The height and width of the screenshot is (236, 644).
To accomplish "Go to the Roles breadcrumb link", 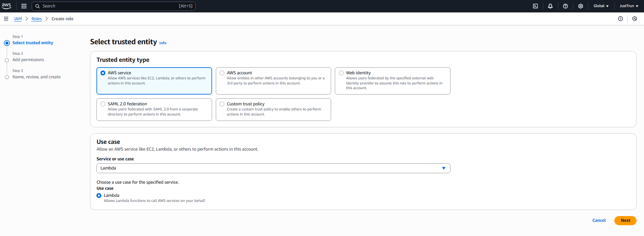I will pyautogui.click(x=36, y=19).
